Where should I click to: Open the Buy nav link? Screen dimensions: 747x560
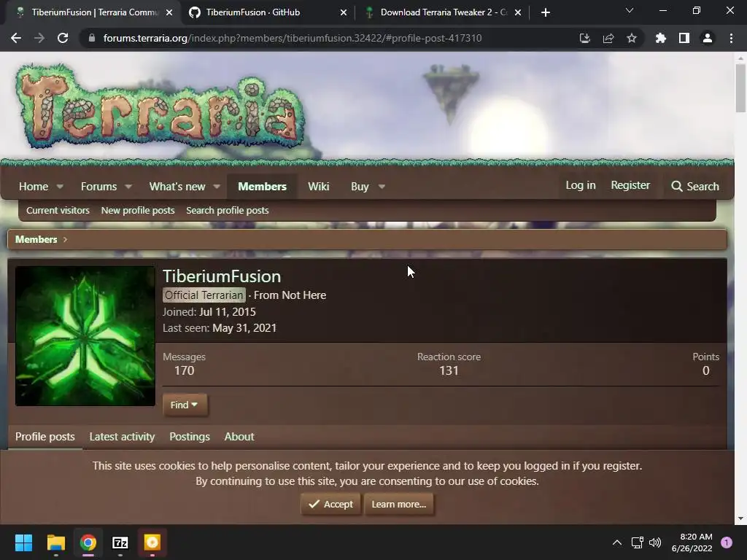(360, 187)
